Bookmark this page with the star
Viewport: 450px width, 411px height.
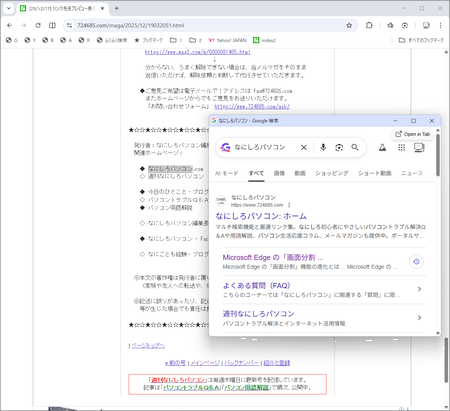pos(349,25)
